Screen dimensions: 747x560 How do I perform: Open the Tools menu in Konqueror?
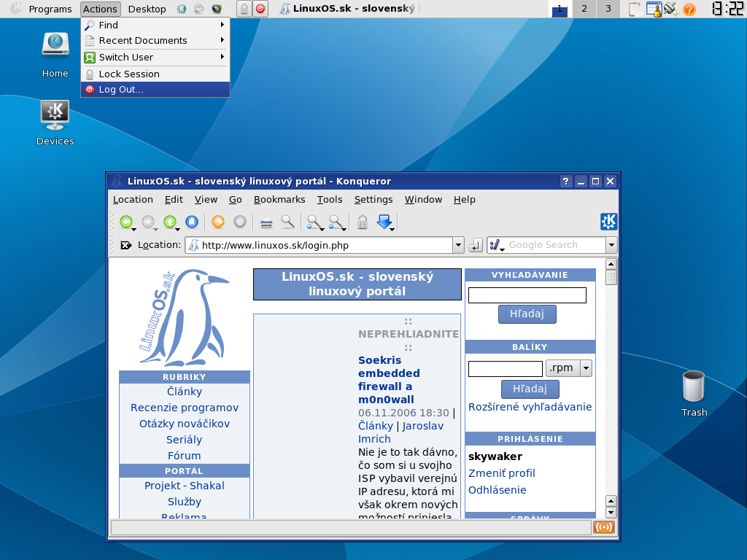tap(330, 200)
